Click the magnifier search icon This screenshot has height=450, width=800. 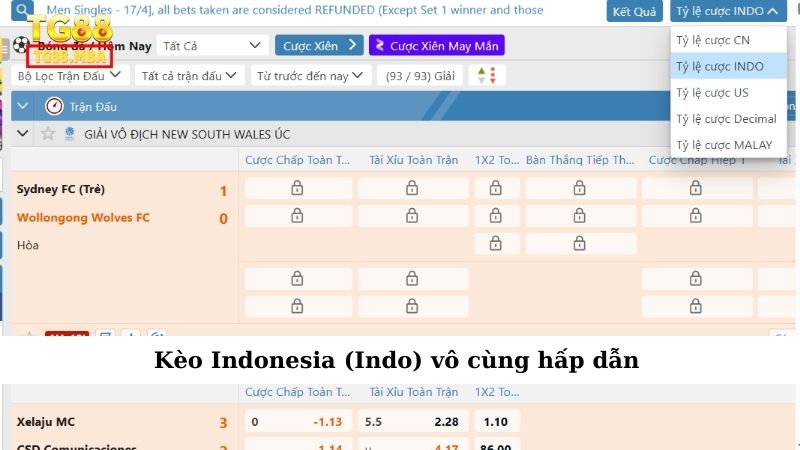point(22,9)
